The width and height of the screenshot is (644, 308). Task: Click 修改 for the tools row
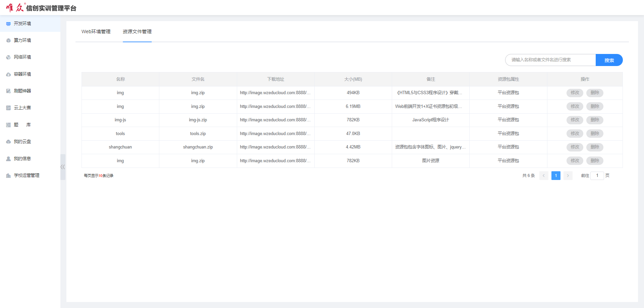point(575,133)
